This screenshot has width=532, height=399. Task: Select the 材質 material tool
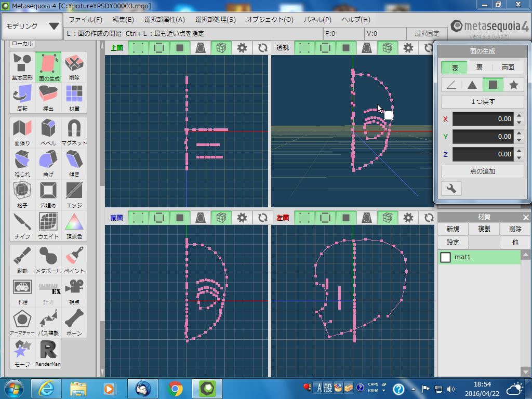[74, 98]
